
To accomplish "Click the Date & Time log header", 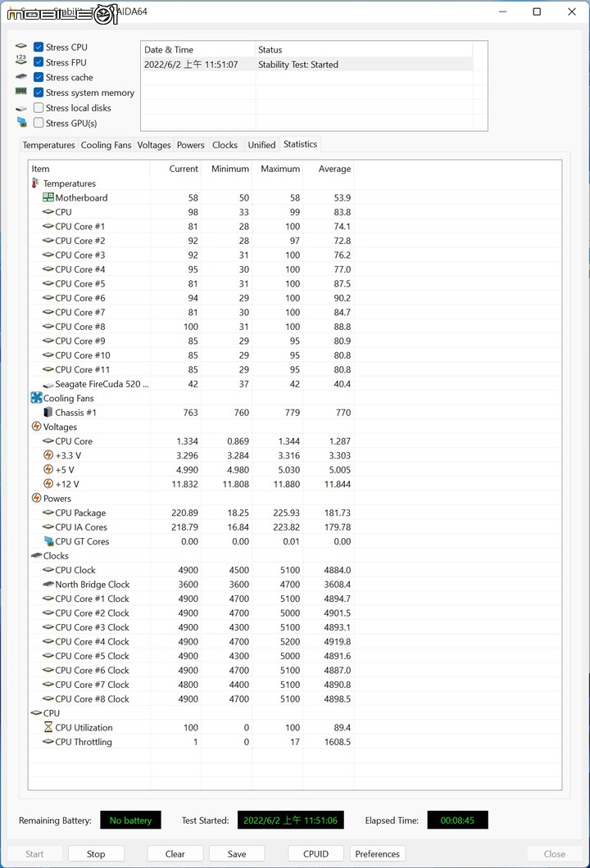I will pyautogui.click(x=198, y=49).
